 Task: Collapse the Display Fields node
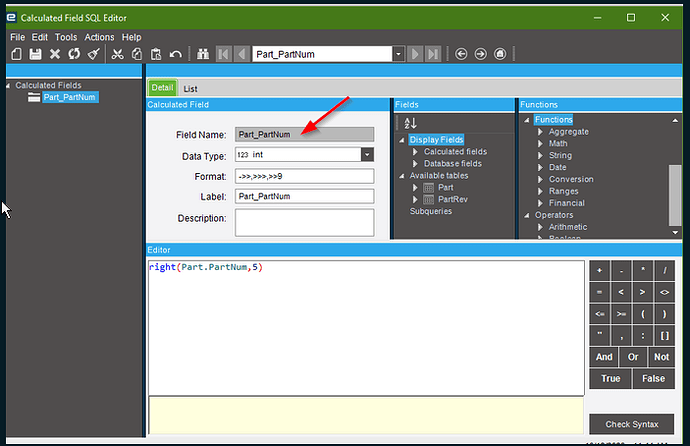click(x=402, y=140)
